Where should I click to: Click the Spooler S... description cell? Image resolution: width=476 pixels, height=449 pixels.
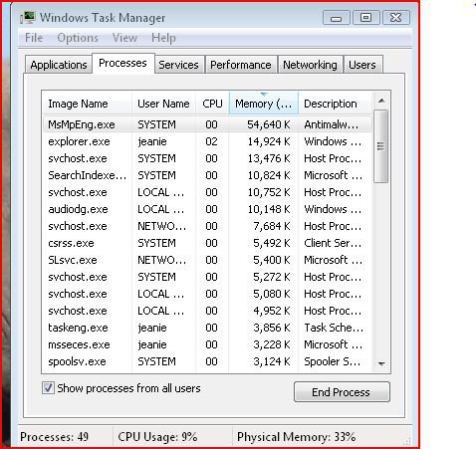click(333, 361)
